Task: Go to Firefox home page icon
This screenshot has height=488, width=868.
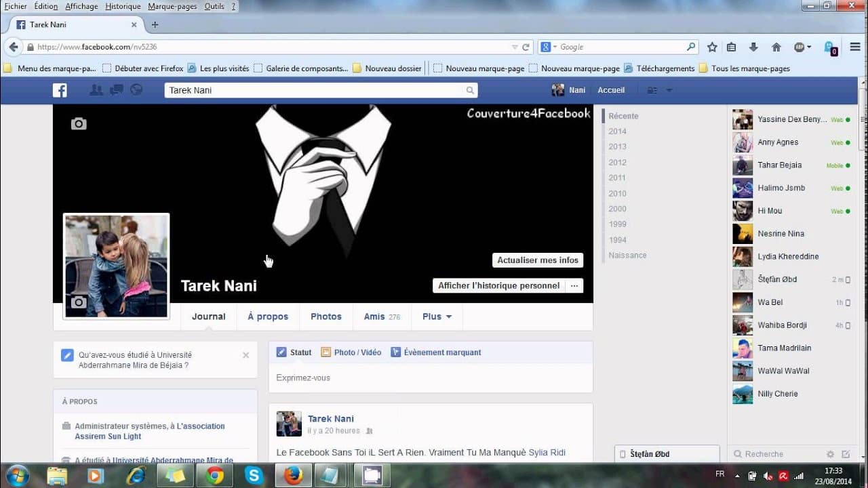Action: pos(776,47)
